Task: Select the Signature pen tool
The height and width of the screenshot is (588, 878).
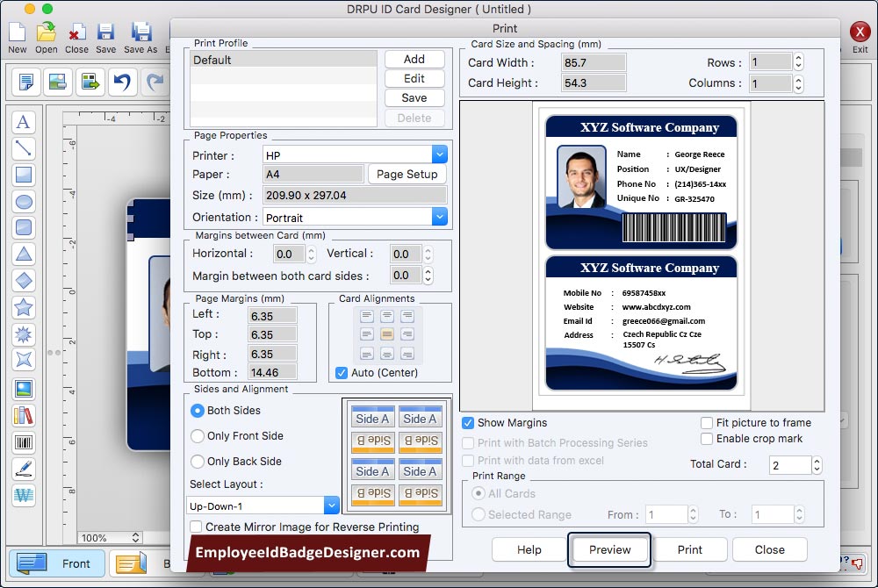Action: pyautogui.click(x=24, y=469)
